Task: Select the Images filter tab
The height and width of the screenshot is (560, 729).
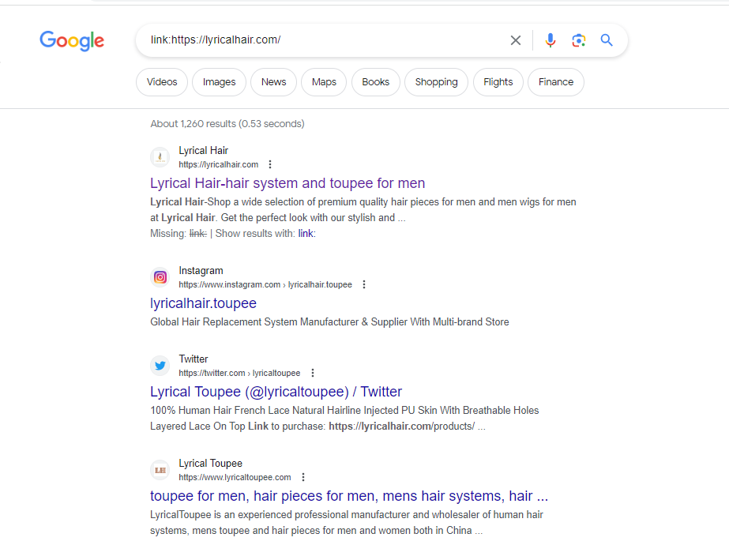Action: [x=219, y=82]
